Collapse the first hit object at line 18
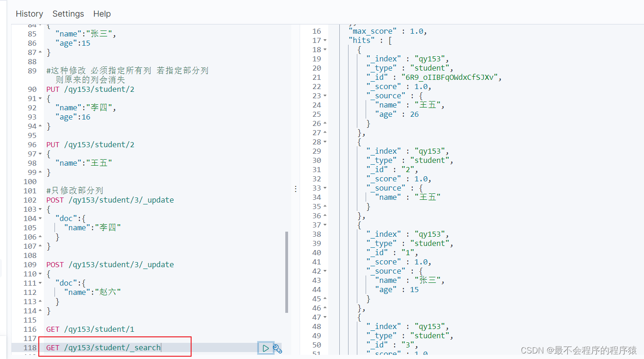Viewport: 644px width, 359px height. (x=325, y=49)
